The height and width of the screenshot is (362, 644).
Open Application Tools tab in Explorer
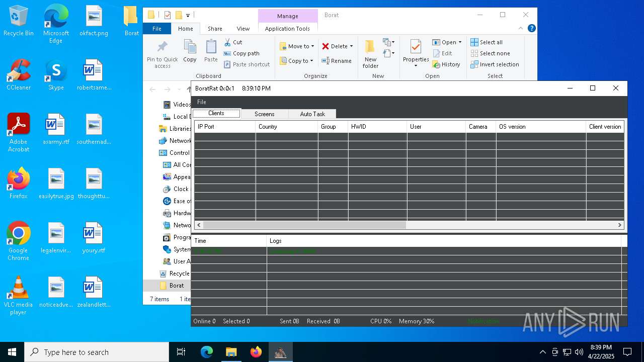(287, 29)
